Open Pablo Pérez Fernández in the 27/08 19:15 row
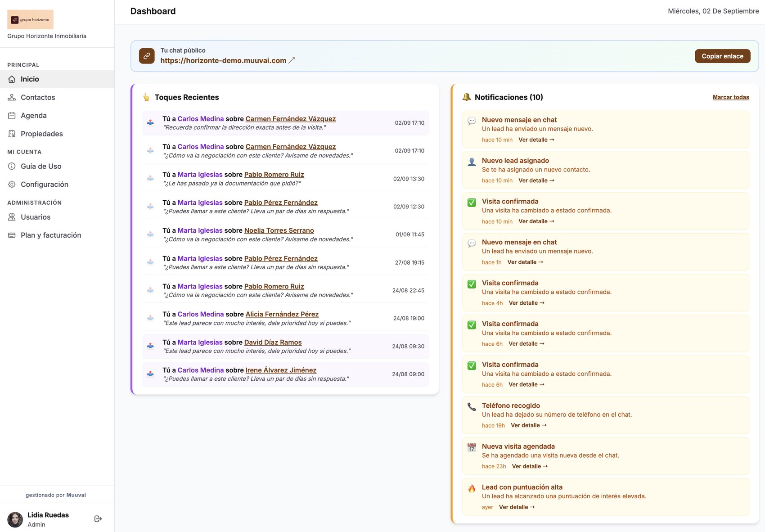Image resolution: width=765 pixels, height=532 pixels. 281,258
